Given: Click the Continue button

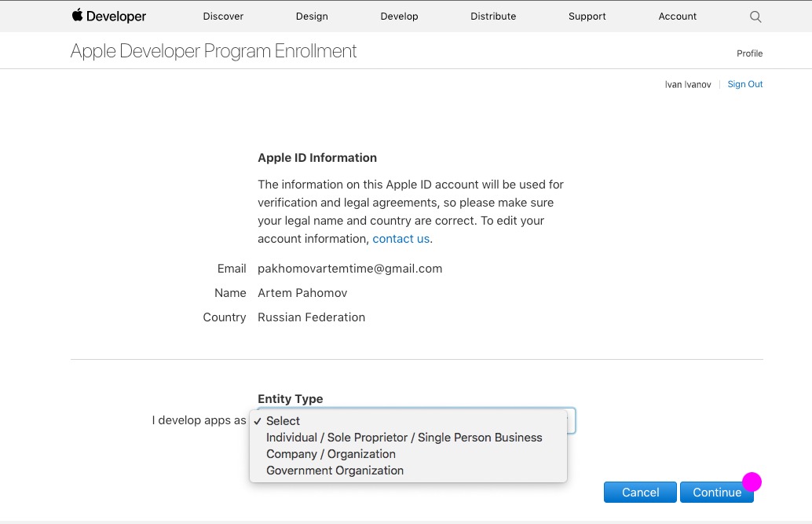Looking at the screenshot, I should coord(716,492).
